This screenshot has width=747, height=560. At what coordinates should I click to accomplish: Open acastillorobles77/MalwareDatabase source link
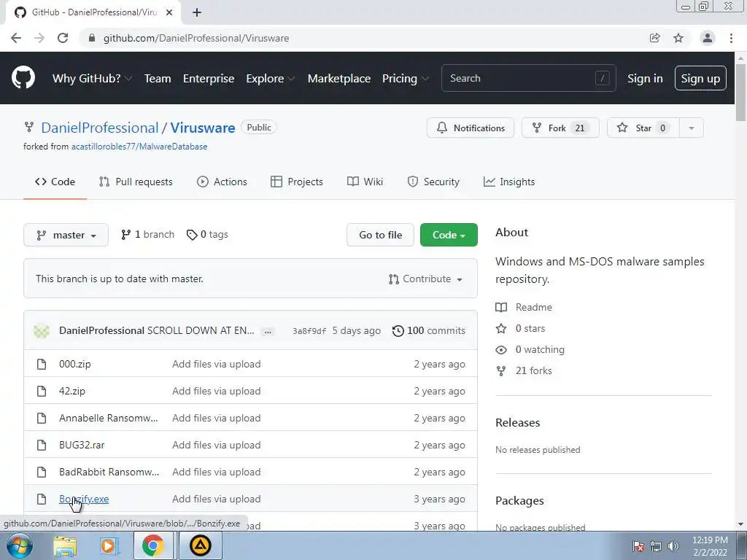click(139, 147)
